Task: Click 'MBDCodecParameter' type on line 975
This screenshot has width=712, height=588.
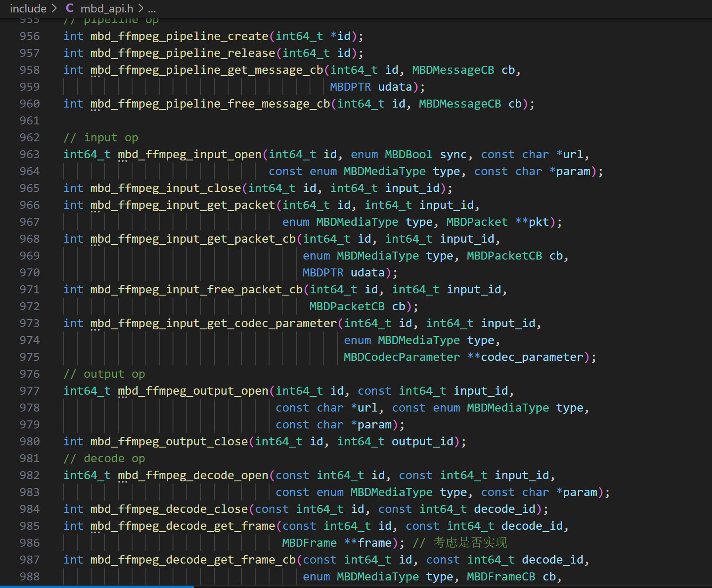Action: point(402,357)
